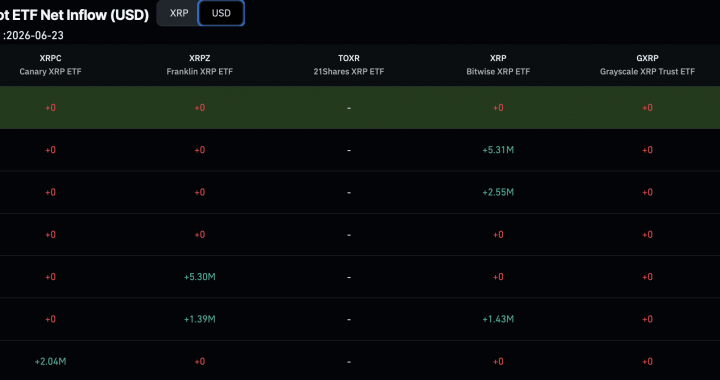Select the +5.31M Bitwise inflow cell
Image resolution: width=720 pixels, height=380 pixels.
[x=498, y=150]
